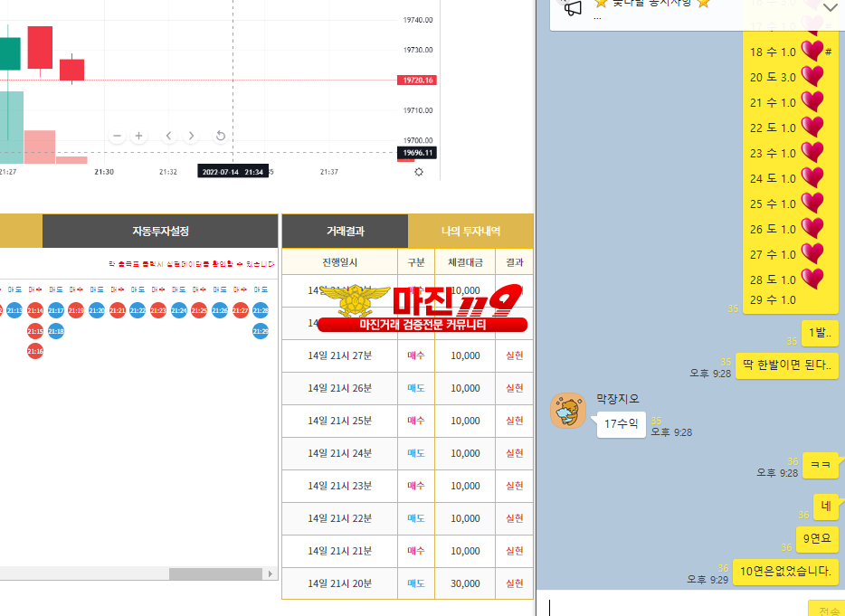Select the red 21:19 result circle
The width and height of the screenshot is (845, 616).
point(76,310)
